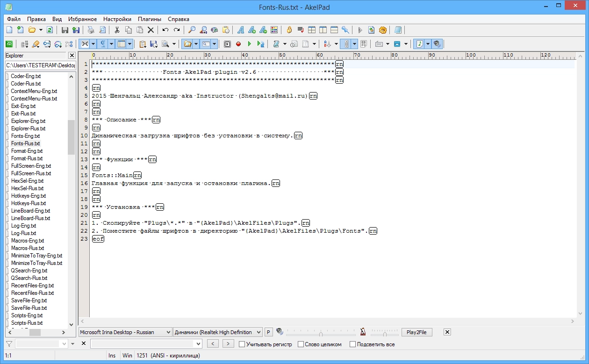Toggle the line numbers panel button
This screenshot has width=589, height=364.
(121, 44)
